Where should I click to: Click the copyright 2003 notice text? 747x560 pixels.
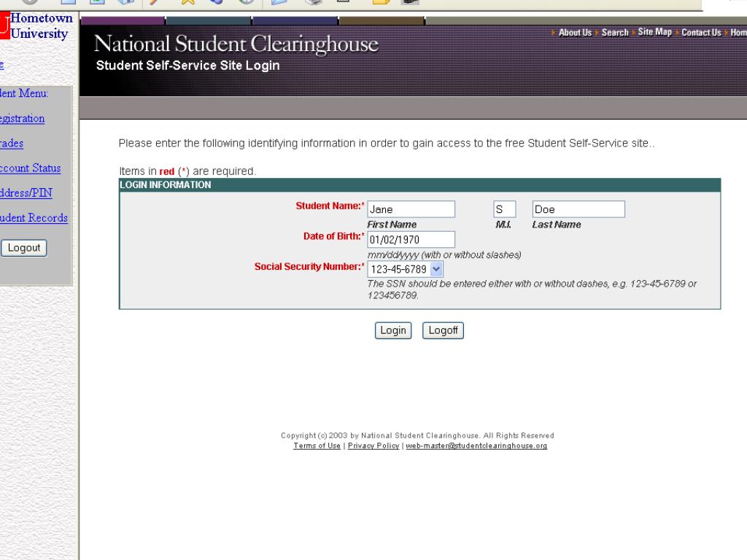coord(417,435)
